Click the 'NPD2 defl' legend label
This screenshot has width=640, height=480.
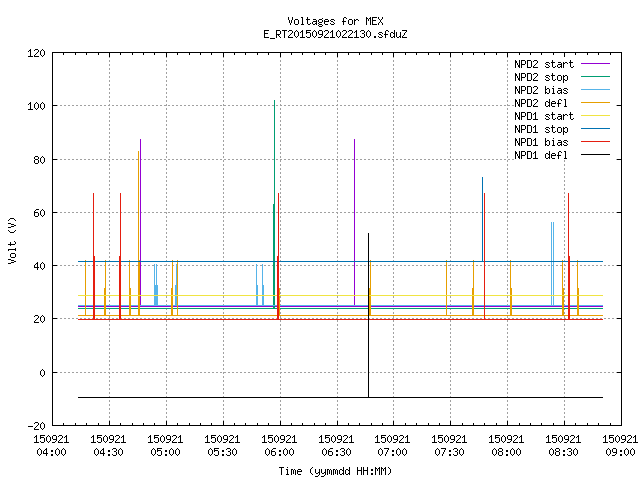(541, 103)
